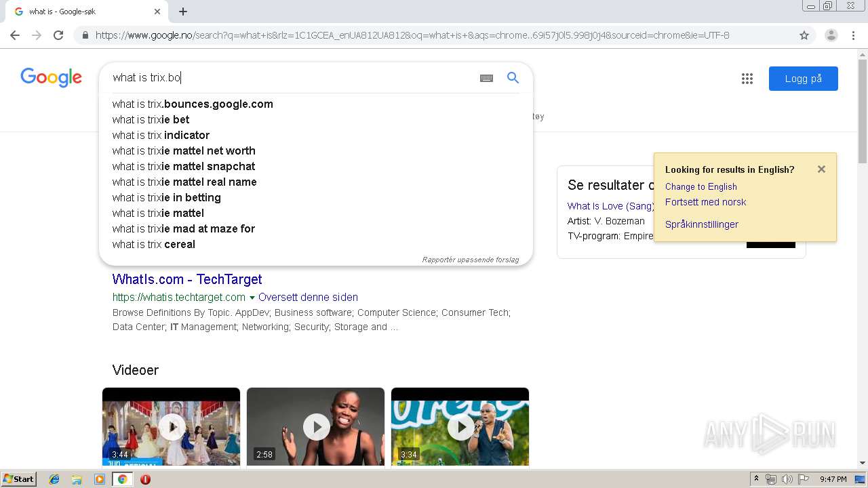868x488 pixels.
Task: Play the video thumbnail with 2:58 duration
Action: pos(315,426)
